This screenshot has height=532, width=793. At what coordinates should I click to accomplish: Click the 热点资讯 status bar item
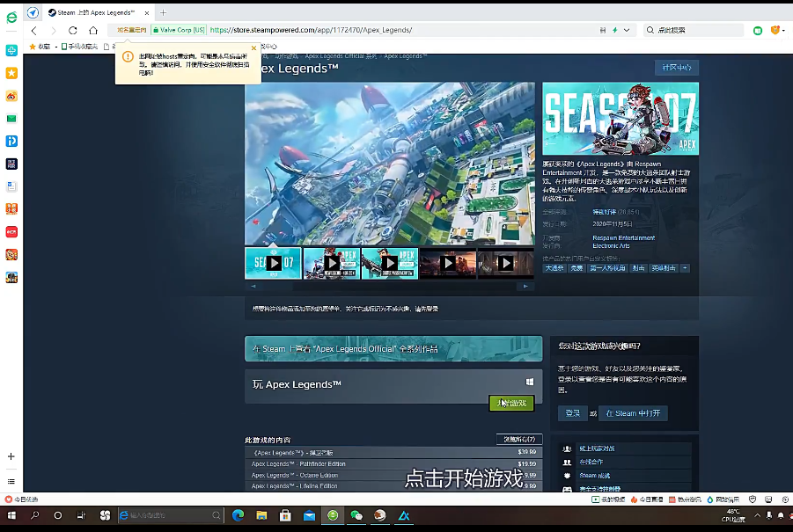click(685, 499)
